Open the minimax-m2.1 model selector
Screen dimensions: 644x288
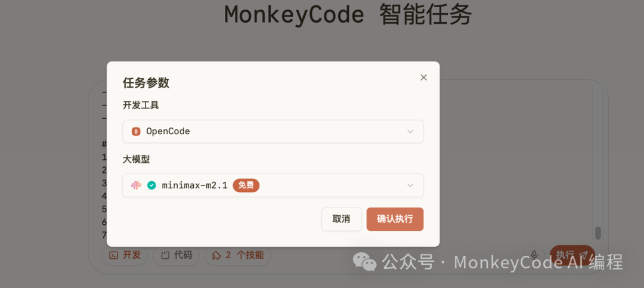pos(273,185)
